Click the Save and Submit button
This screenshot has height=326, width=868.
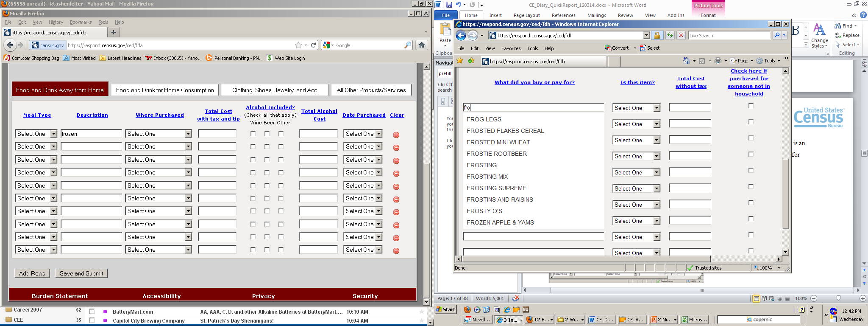click(x=81, y=273)
